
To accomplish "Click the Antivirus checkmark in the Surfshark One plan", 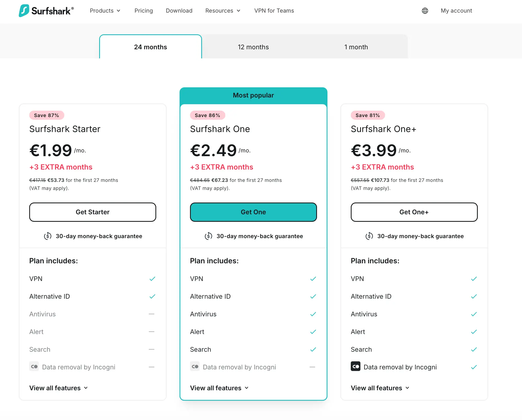I will click(x=313, y=314).
